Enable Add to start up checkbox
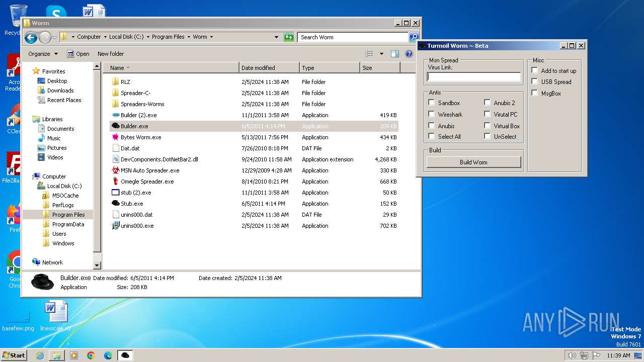Image resolution: width=644 pixels, height=362 pixels. [535, 70]
